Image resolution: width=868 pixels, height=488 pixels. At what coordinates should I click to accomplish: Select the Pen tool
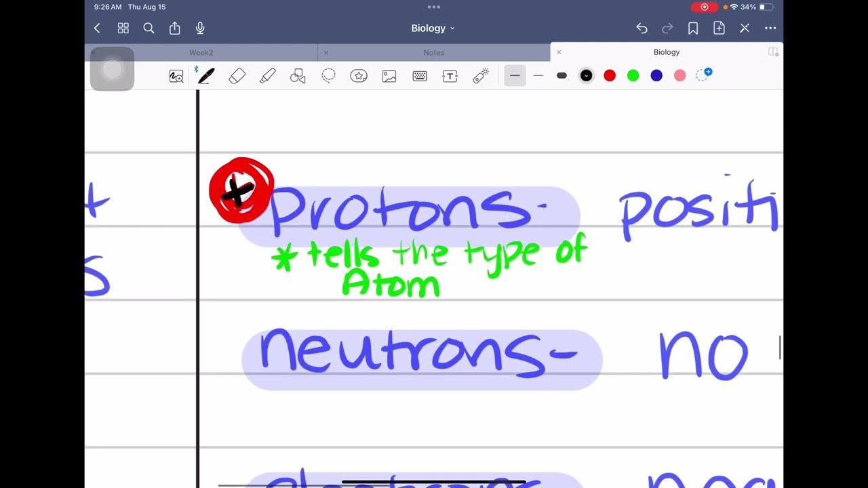coord(205,76)
